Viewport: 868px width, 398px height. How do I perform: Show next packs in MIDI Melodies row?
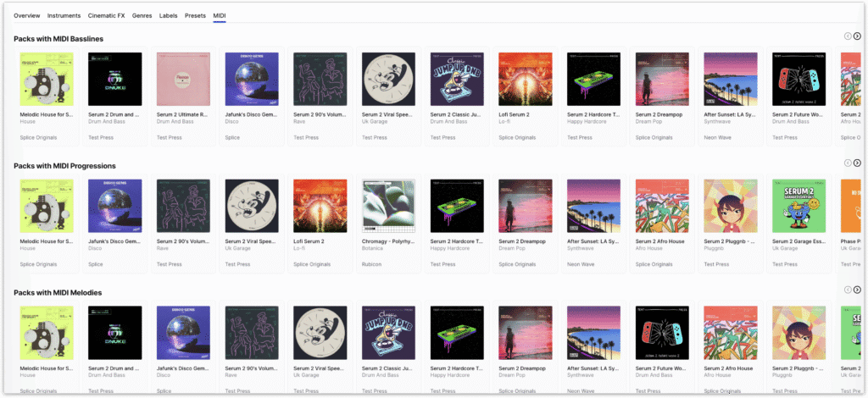(x=857, y=290)
